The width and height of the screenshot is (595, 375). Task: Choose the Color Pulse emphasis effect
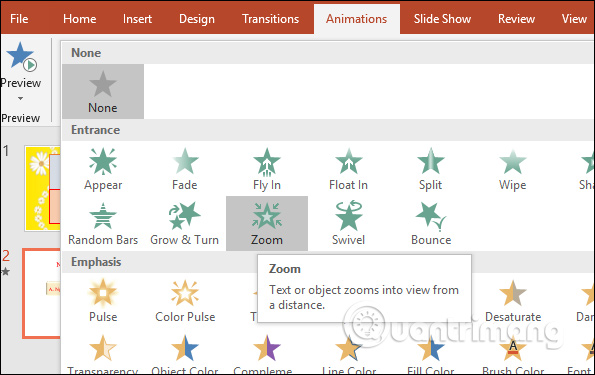(x=185, y=300)
